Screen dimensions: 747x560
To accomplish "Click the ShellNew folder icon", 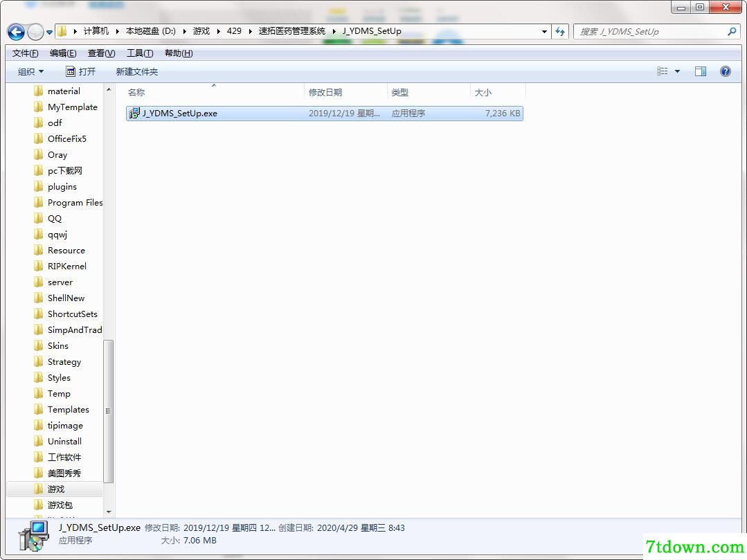I will coord(39,298).
